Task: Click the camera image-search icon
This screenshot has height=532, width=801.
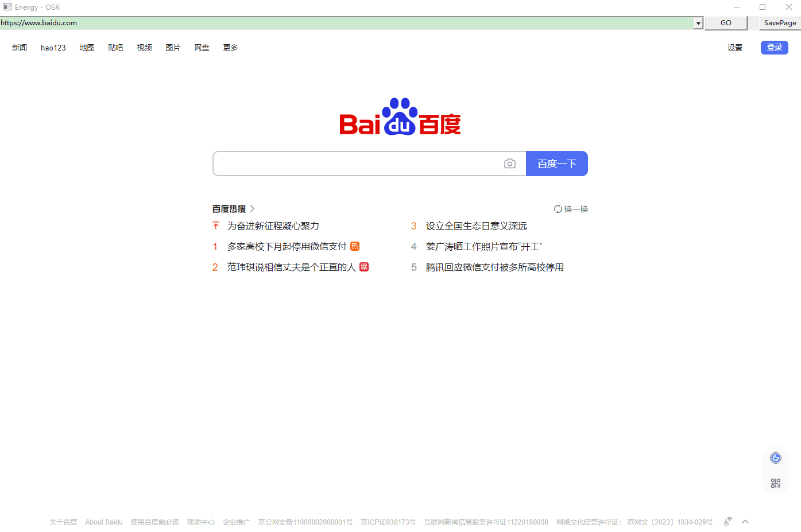Action: click(509, 164)
